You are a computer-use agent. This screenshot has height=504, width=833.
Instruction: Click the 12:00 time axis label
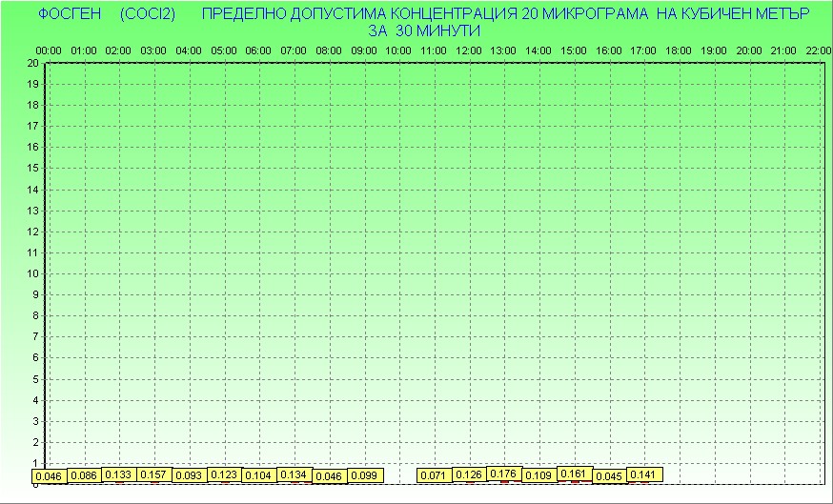pyautogui.click(x=468, y=50)
